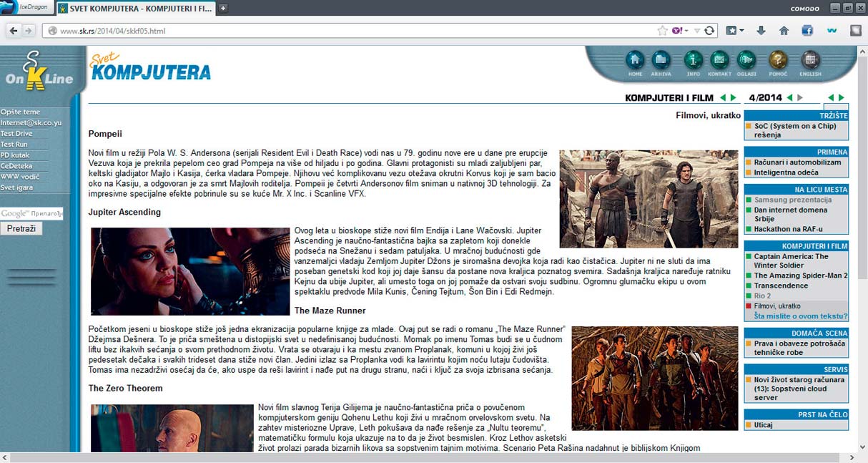Click the Jupiter Ascending movie image
The width and height of the screenshot is (868, 463).
click(190, 271)
